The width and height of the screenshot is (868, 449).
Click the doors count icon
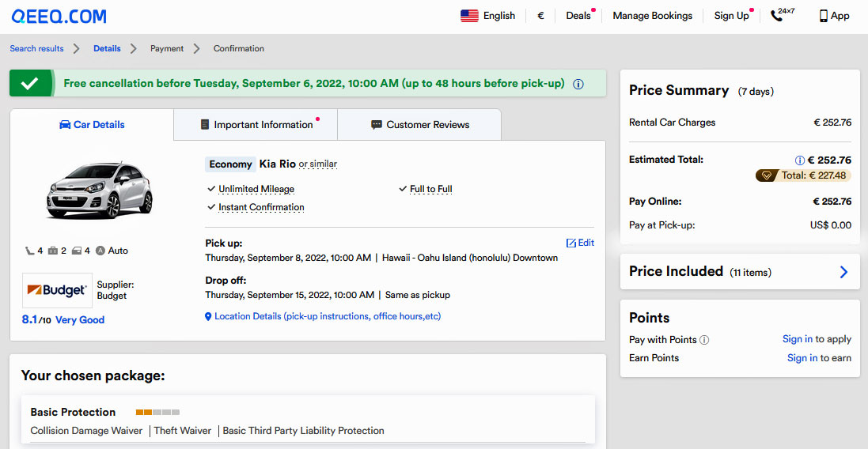point(77,251)
